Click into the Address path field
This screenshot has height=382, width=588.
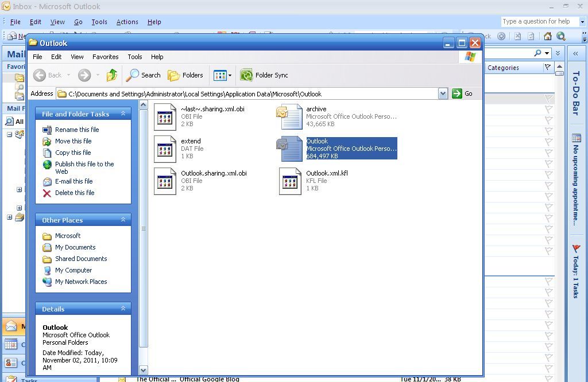click(x=247, y=94)
